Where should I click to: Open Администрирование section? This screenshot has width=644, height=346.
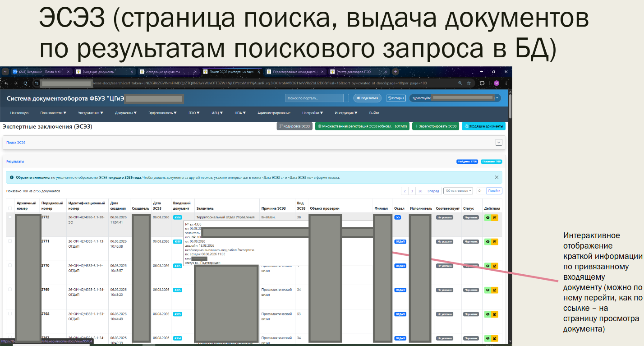(x=274, y=113)
